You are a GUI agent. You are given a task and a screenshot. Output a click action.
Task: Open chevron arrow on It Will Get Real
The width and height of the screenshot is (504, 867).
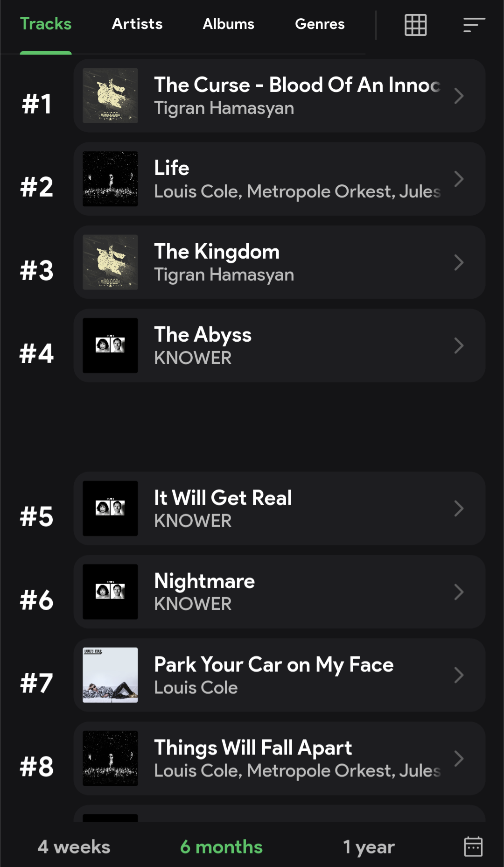pyautogui.click(x=459, y=508)
